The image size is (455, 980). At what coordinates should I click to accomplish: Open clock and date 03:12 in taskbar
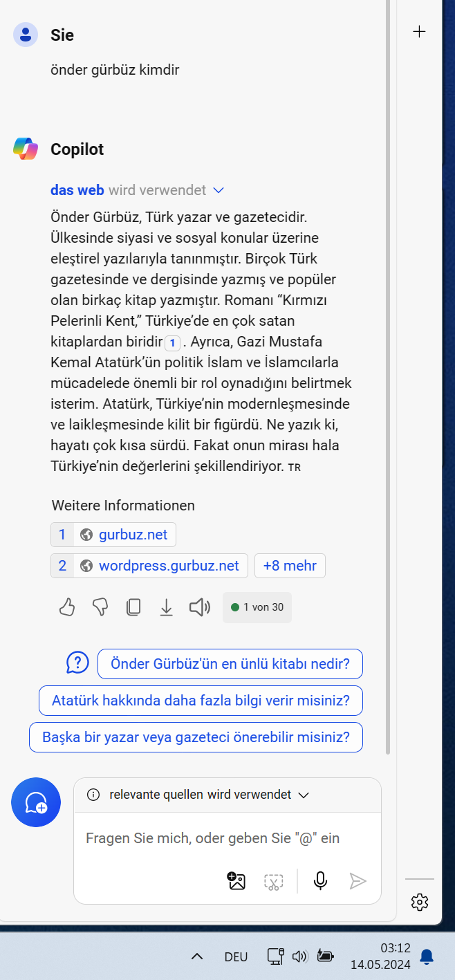380,956
